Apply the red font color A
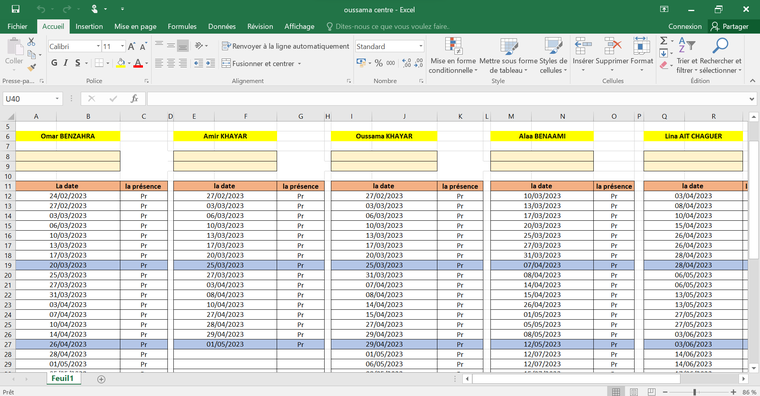The image size is (760, 396). pyautogui.click(x=138, y=63)
